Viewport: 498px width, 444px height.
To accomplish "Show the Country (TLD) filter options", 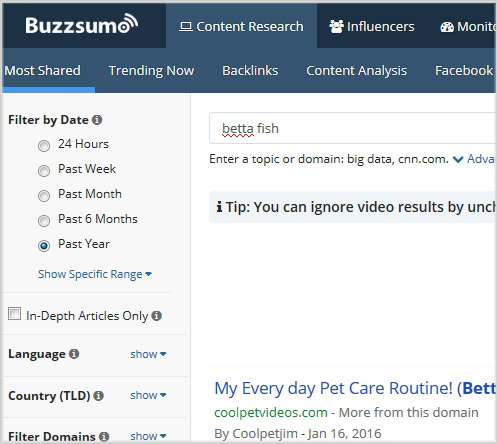I will click(x=148, y=395).
